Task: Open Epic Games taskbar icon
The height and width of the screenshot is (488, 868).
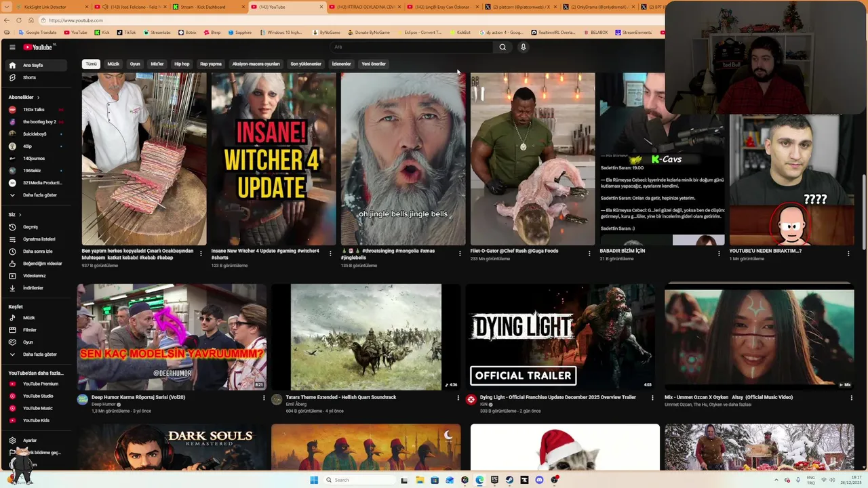Action: pos(494,480)
